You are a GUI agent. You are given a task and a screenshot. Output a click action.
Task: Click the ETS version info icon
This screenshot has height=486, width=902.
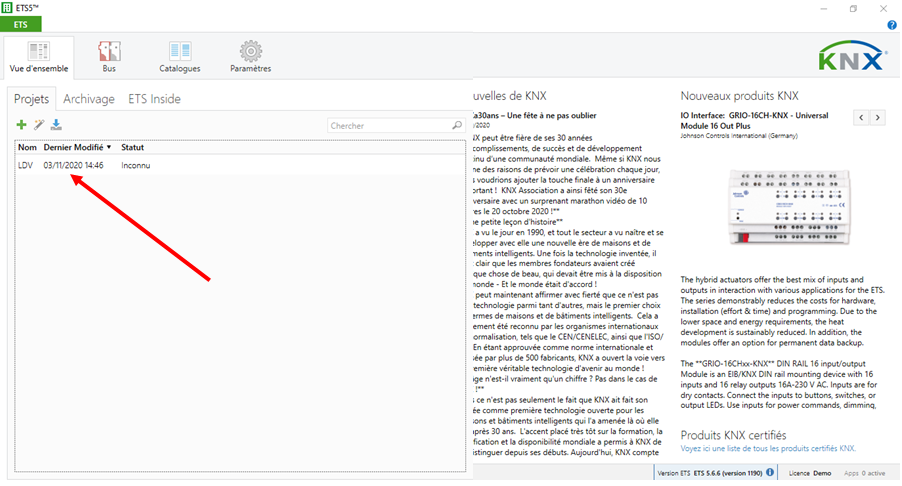tap(770, 473)
